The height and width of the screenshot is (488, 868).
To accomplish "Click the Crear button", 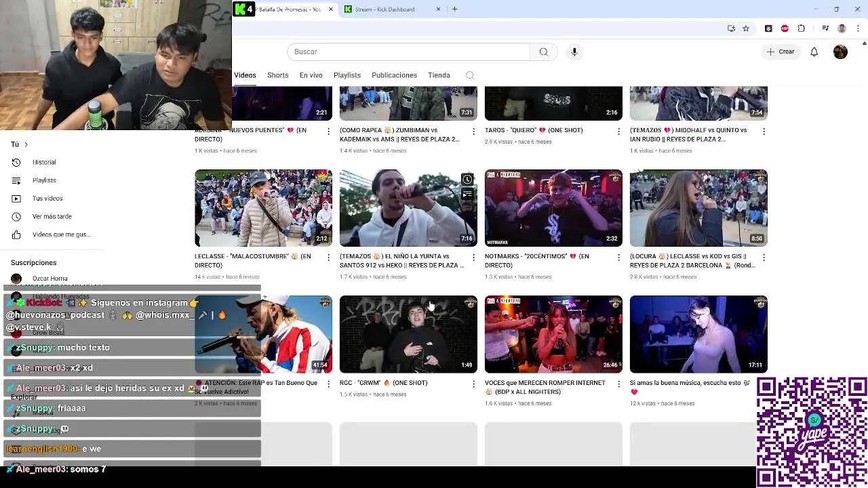I will pyautogui.click(x=780, y=52).
